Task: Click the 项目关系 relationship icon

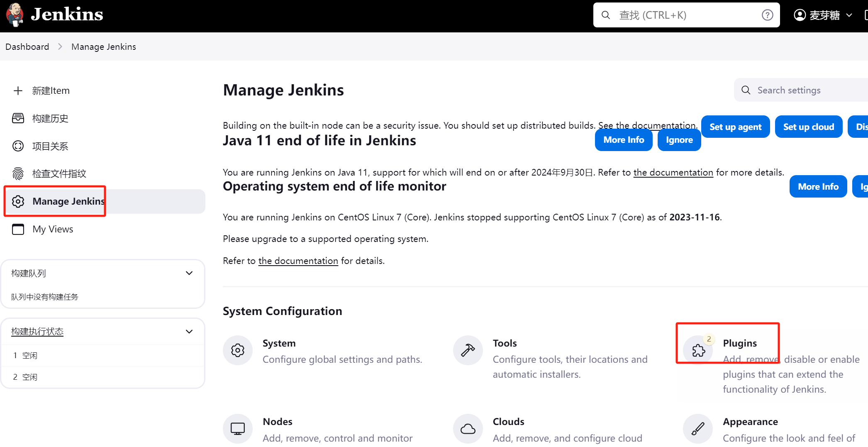Action: (18, 146)
